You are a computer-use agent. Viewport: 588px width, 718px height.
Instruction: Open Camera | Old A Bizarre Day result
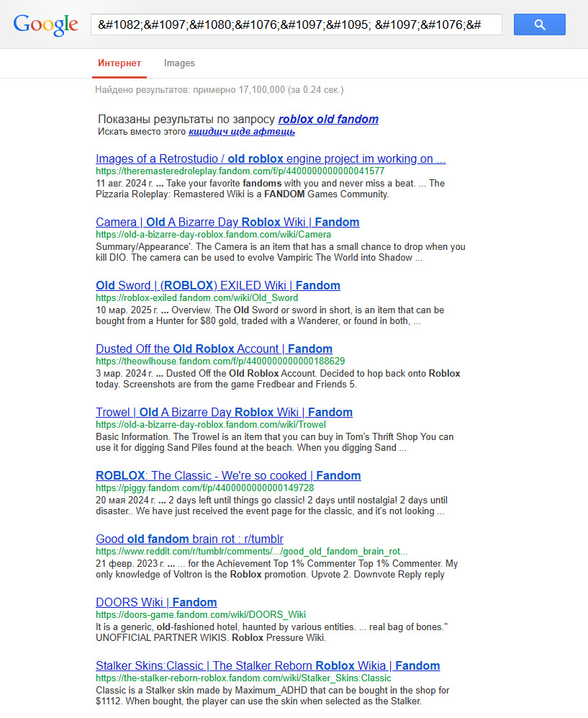[x=227, y=222]
